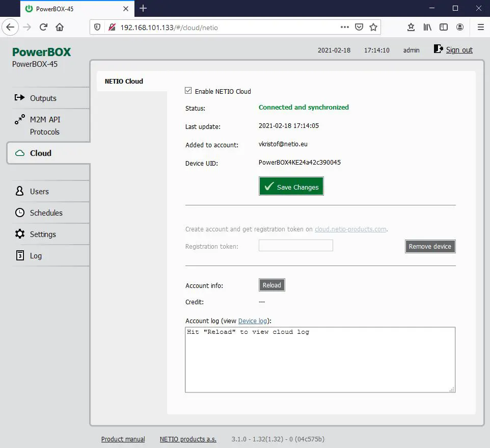The height and width of the screenshot is (448, 490).
Task: Open page actions three-dot menu
Action: (345, 27)
